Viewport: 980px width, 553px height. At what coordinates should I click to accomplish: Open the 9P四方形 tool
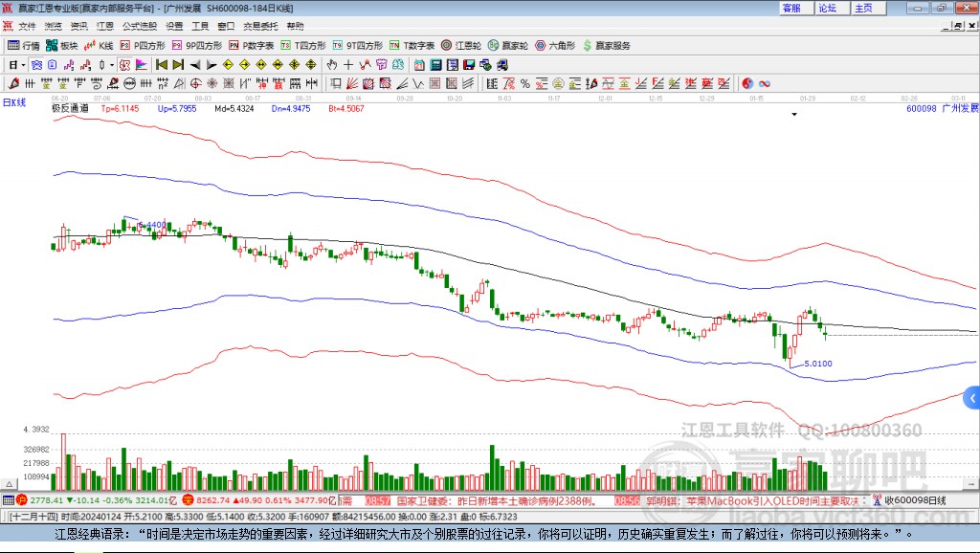tap(197, 46)
